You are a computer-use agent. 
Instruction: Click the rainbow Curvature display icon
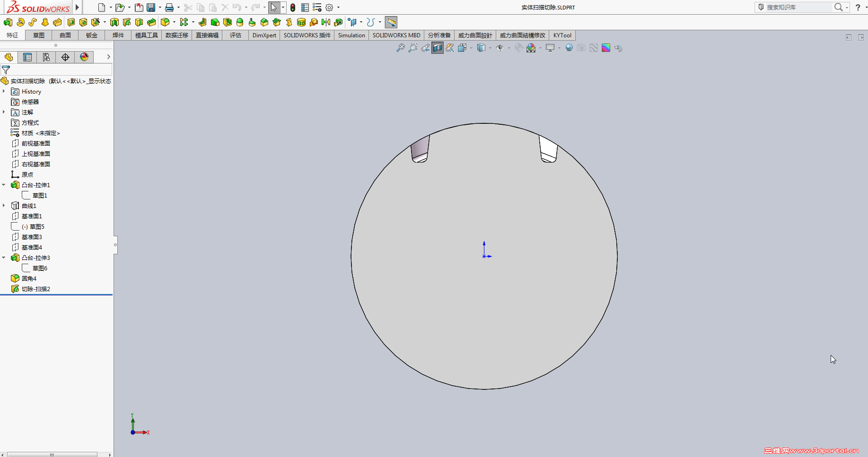pos(606,48)
